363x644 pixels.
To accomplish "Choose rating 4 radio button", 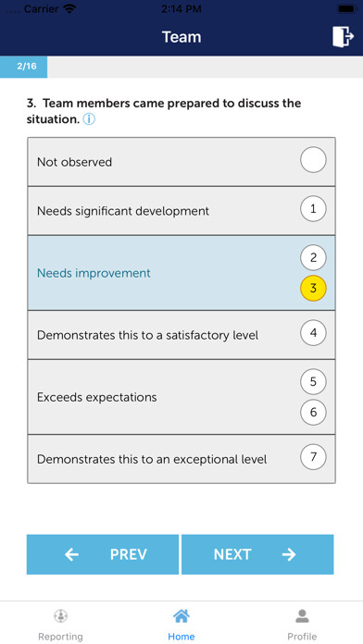I will pos(313,333).
